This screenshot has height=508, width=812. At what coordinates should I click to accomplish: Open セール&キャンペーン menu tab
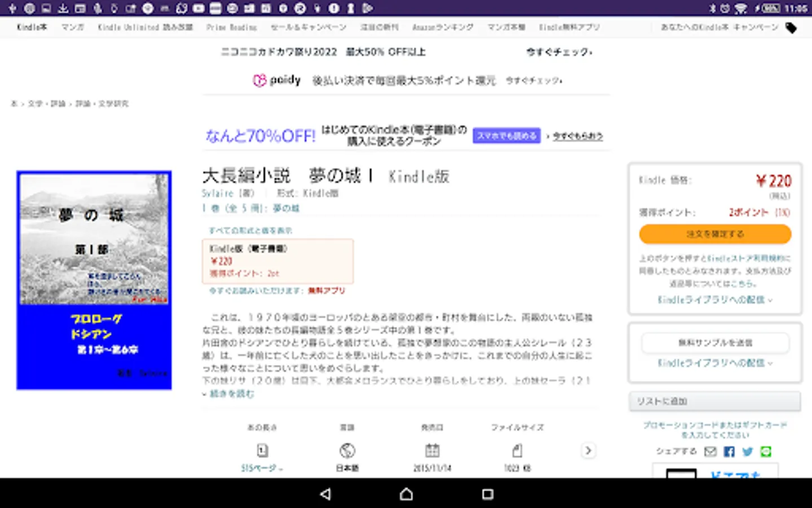(x=308, y=27)
